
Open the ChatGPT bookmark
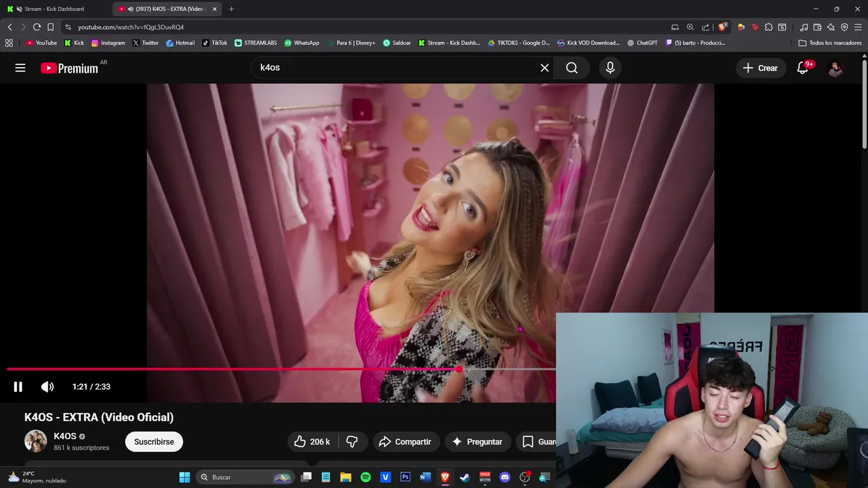(642, 43)
